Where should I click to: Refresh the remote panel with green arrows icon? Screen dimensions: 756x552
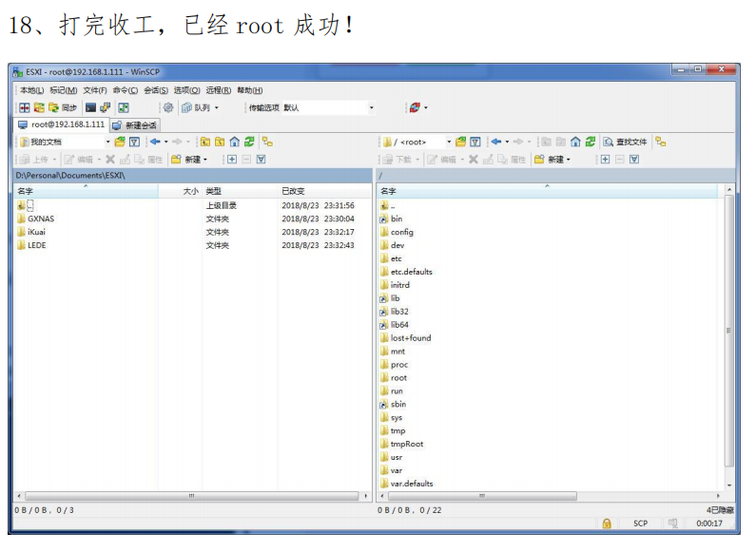pyautogui.click(x=591, y=143)
